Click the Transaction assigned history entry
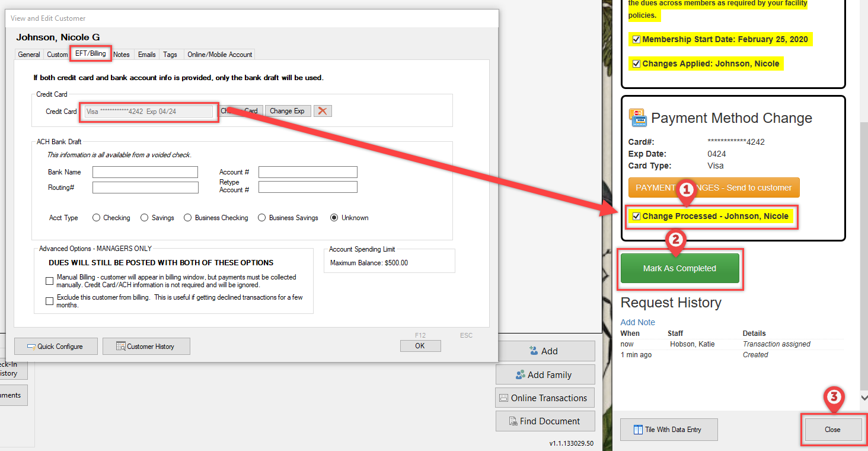The image size is (868, 451). tap(776, 344)
